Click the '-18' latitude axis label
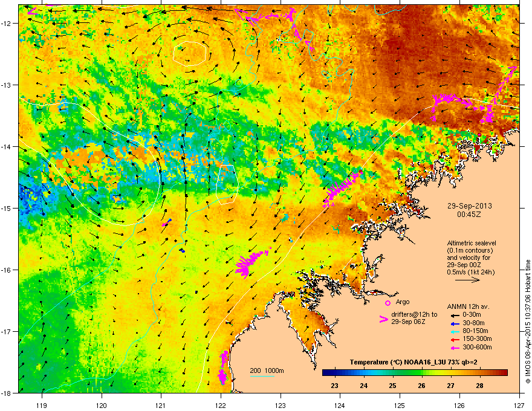The width and height of the screenshot is (532, 411). click(6, 393)
